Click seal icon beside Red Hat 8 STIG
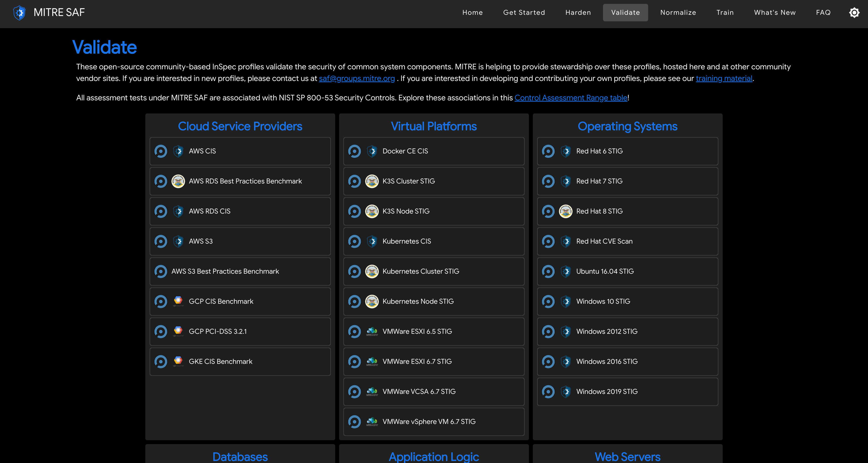This screenshot has height=463, width=868. click(566, 211)
